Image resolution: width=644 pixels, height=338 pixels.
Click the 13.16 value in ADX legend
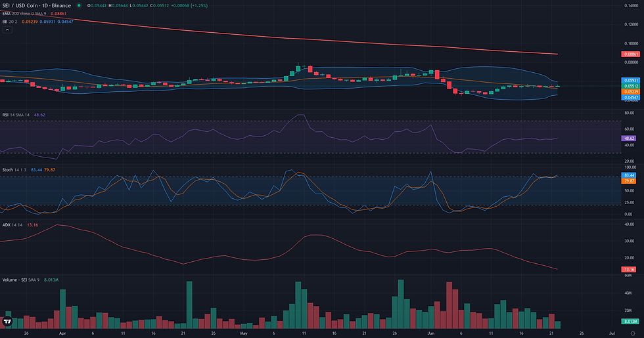(x=32, y=224)
